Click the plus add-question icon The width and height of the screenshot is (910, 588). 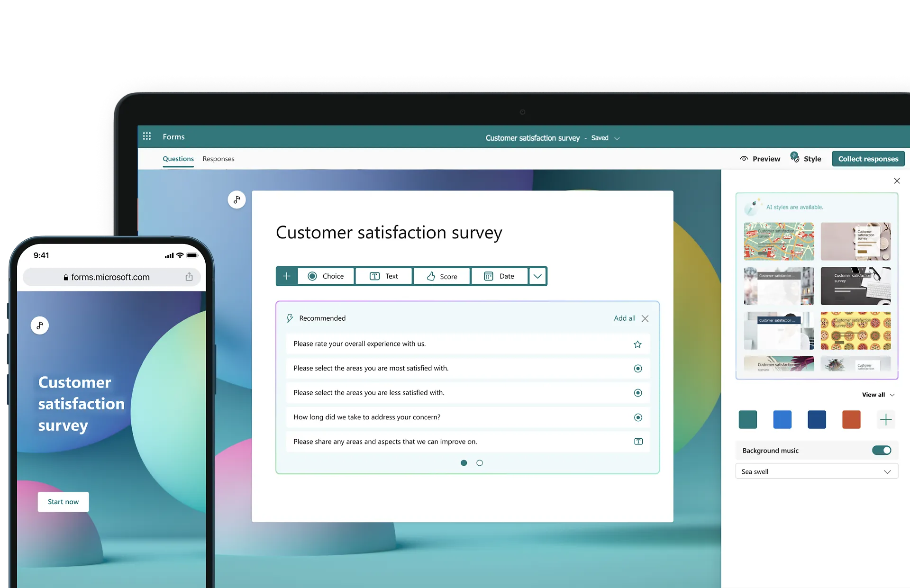click(287, 276)
